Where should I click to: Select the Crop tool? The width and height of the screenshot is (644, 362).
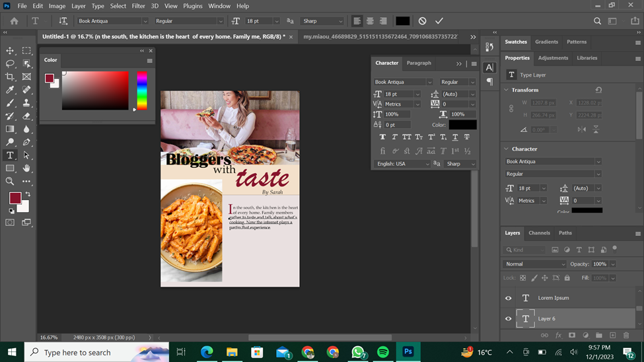[x=10, y=77]
